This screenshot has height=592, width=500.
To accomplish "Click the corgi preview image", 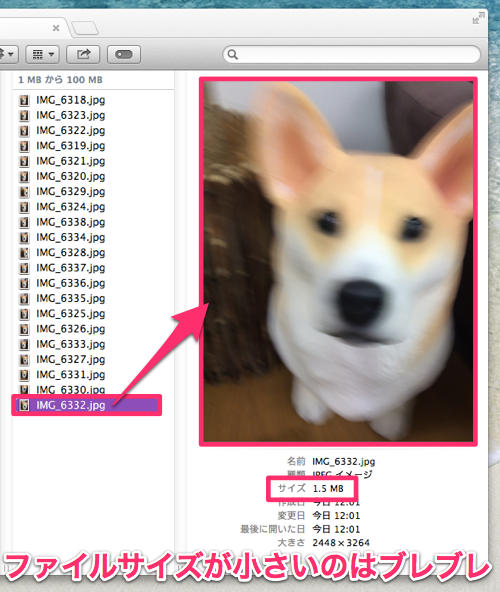I will pyautogui.click(x=338, y=261).
